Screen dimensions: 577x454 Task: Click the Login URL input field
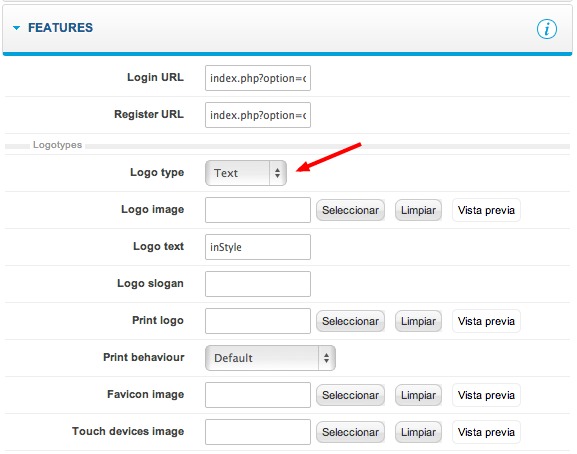pyautogui.click(x=258, y=78)
